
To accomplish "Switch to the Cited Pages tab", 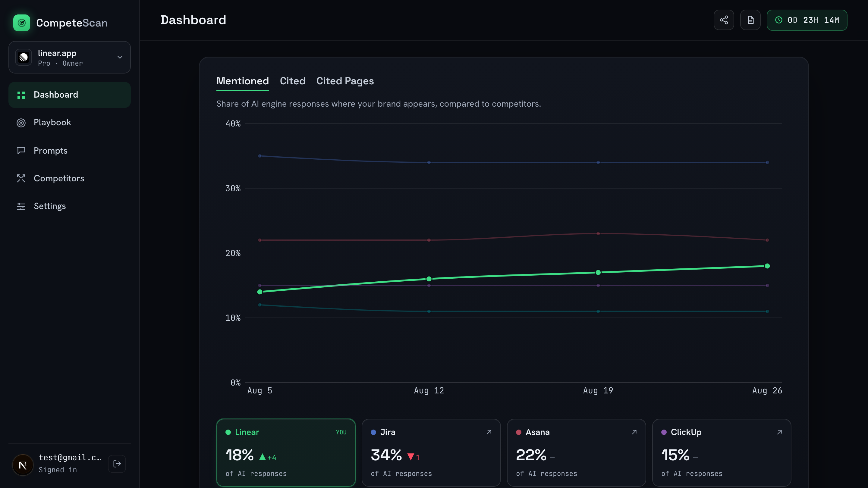I will (x=345, y=81).
